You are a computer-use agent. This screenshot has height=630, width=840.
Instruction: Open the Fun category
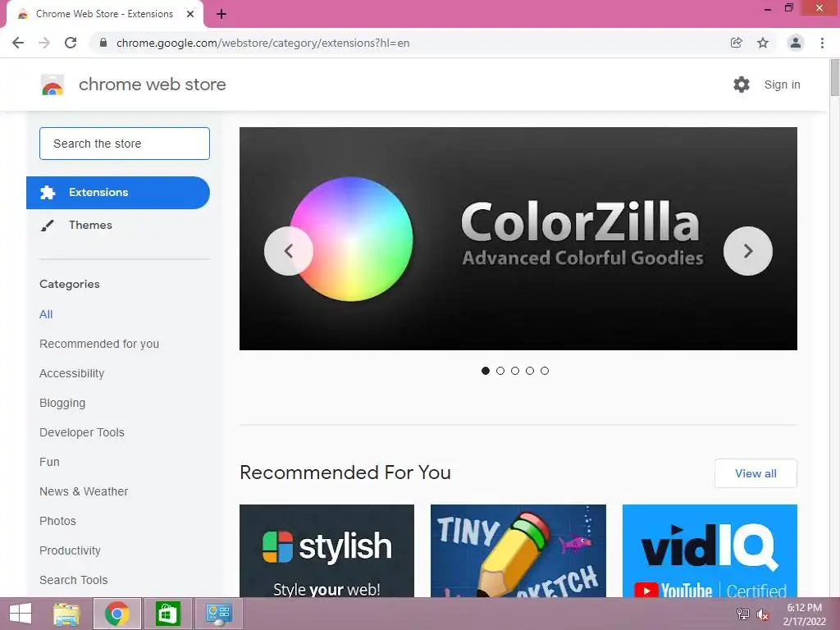tap(49, 462)
